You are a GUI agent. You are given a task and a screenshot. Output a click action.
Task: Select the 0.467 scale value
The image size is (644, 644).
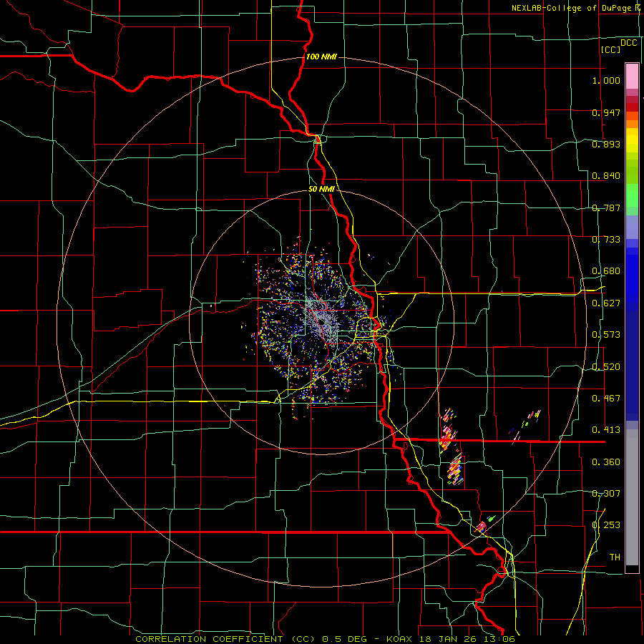[606, 399]
